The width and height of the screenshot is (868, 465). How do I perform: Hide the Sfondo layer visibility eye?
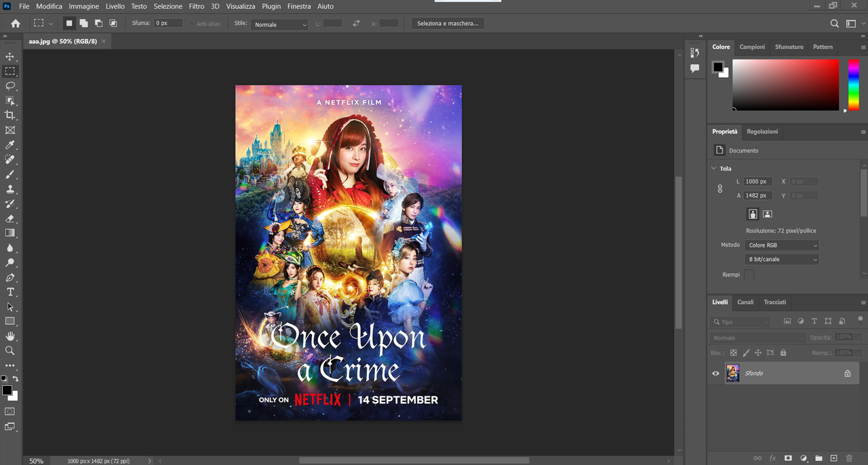pyautogui.click(x=715, y=373)
